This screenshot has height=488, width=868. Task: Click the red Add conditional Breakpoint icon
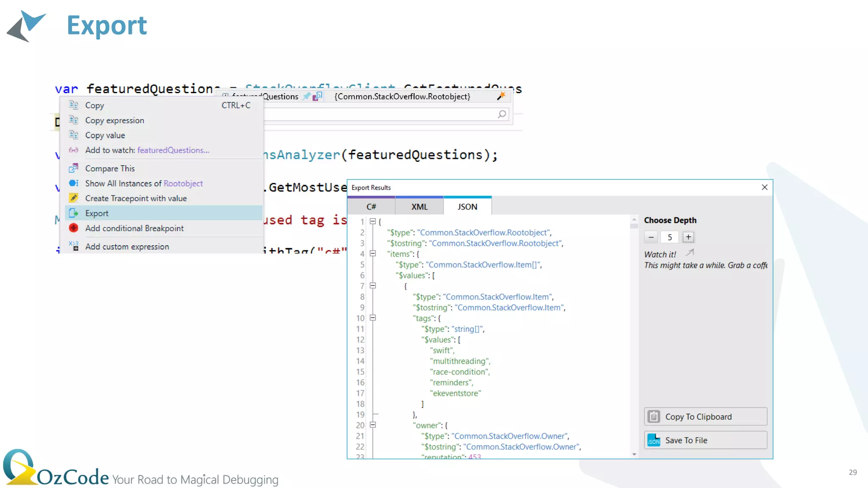(74, 228)
